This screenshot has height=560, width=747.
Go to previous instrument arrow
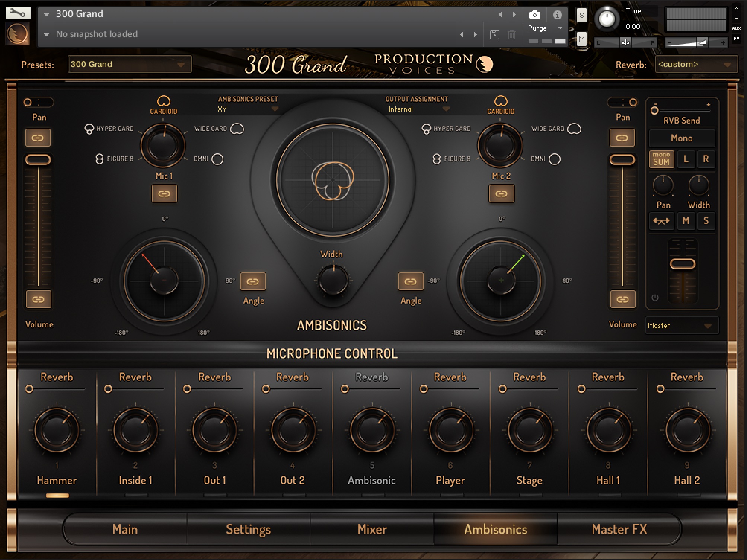coord(500,15)
